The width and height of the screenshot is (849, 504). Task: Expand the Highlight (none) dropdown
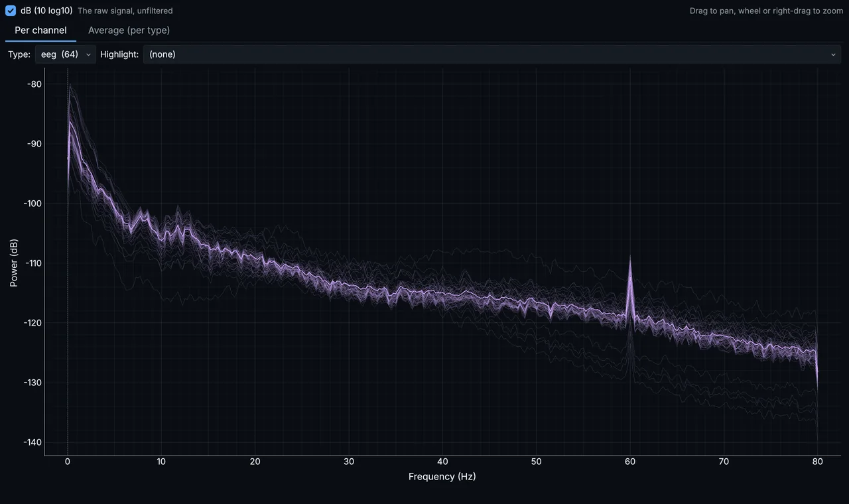click(492, 54)
